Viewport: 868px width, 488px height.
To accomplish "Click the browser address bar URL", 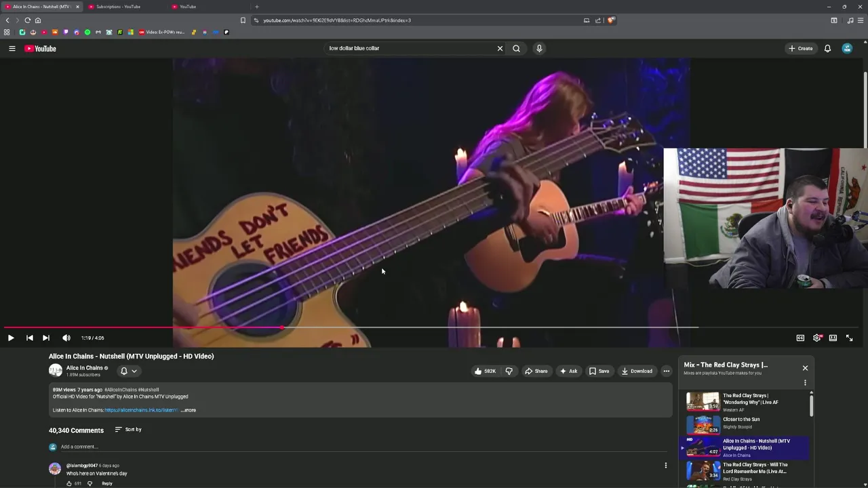I will 337,20.
